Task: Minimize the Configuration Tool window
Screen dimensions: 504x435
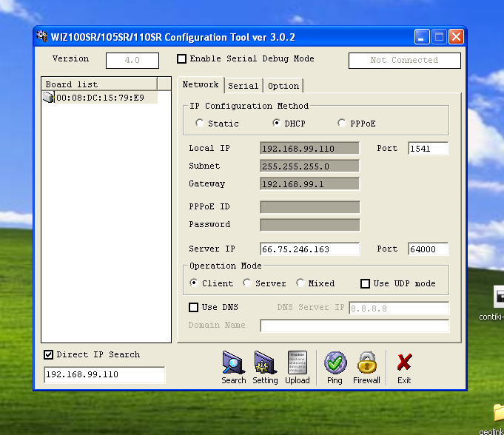Action: coord(422,37)
